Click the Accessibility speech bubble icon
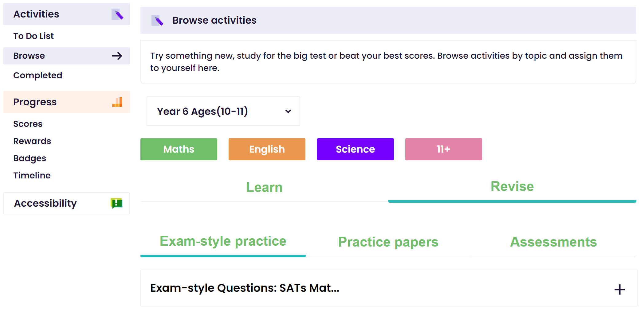 pos(116,203)
